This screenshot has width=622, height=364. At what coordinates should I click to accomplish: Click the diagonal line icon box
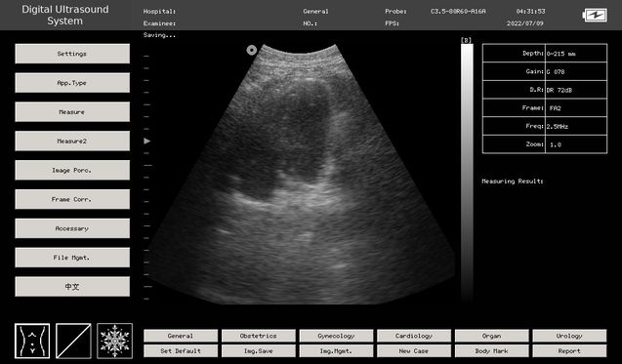[73, 341]
